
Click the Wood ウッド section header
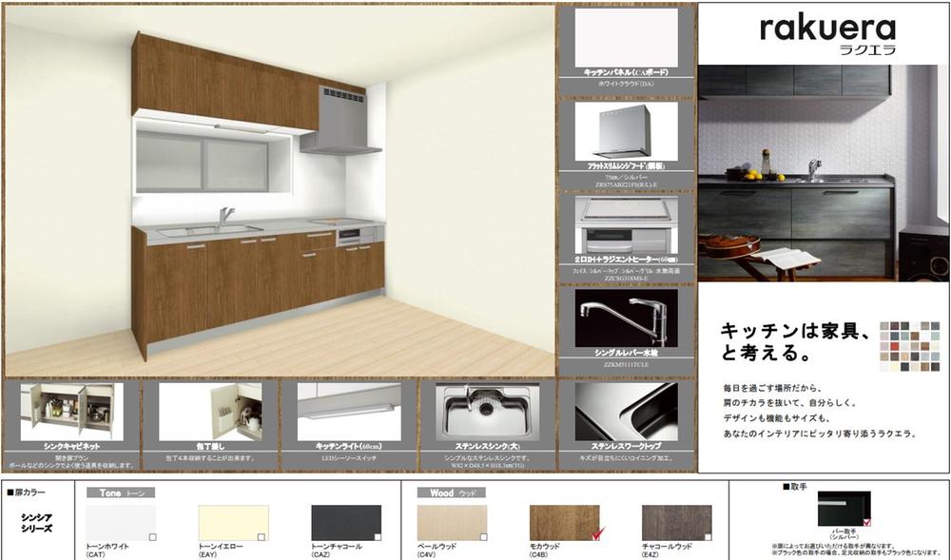point(451,492)
